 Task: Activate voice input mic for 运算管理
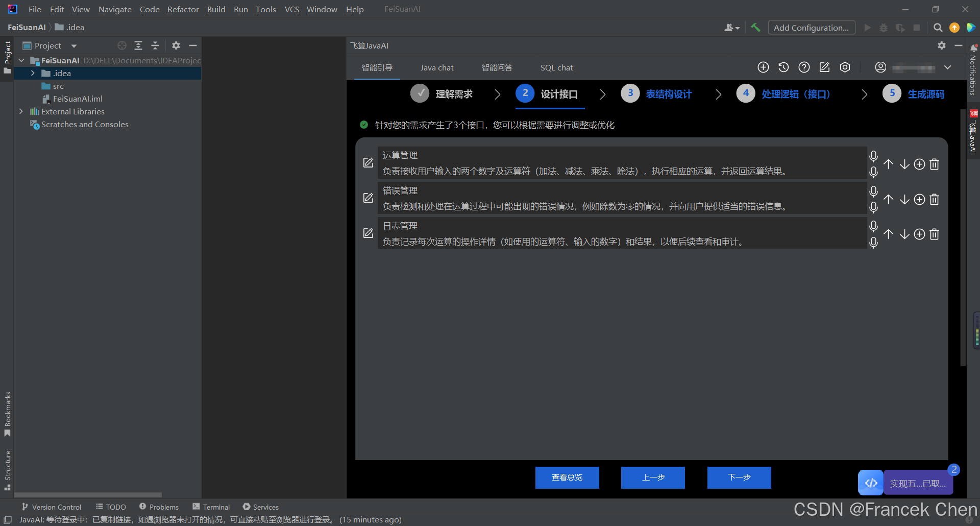click(873, 157)
